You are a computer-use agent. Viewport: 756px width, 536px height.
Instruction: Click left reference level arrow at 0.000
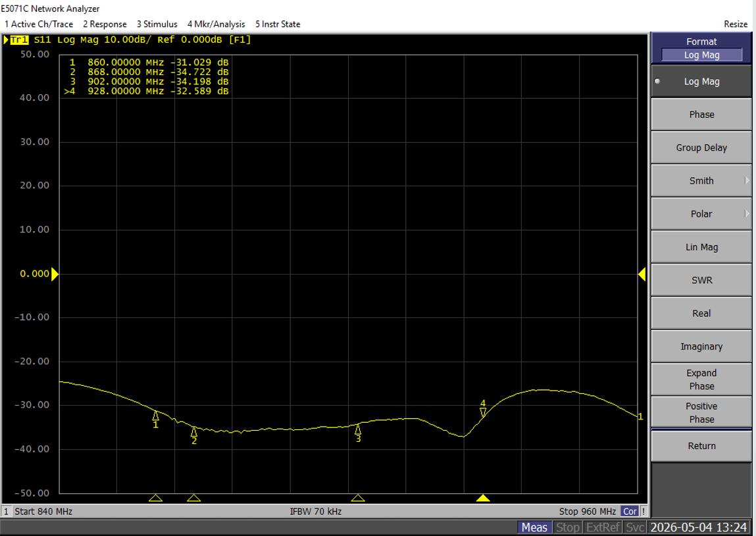click(55, 274)
